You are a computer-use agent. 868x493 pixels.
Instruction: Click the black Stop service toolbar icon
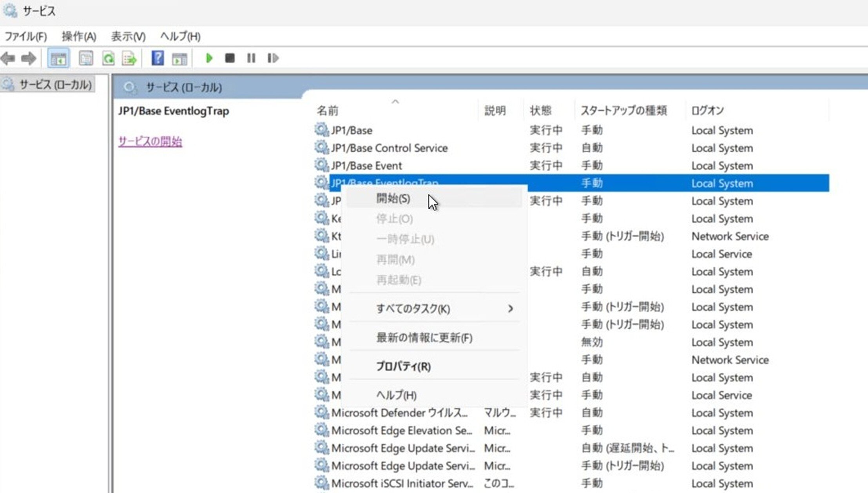click(230, 58)
